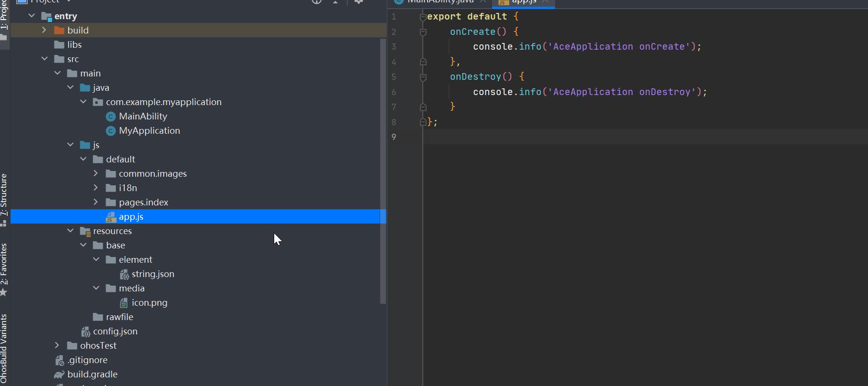The image size is (868, 386).
Task: Switch to the MainAbility.java editor tab
Action: [x=440, y=2]
